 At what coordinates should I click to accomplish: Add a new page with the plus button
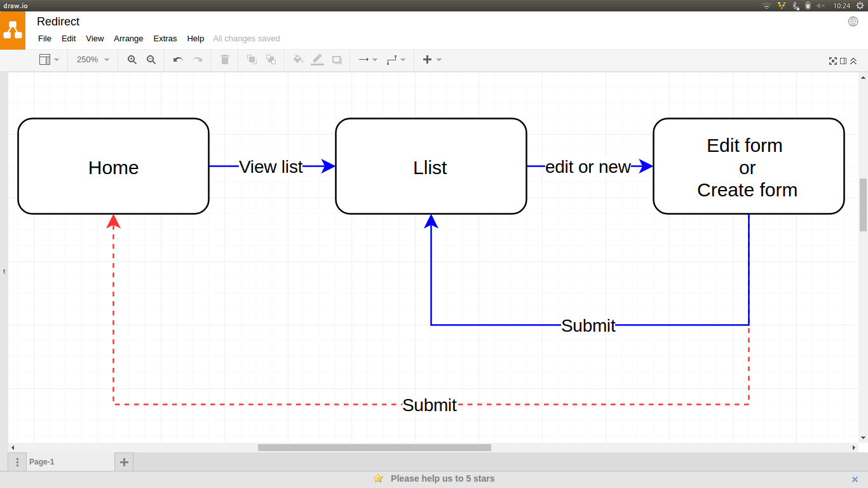123,462
